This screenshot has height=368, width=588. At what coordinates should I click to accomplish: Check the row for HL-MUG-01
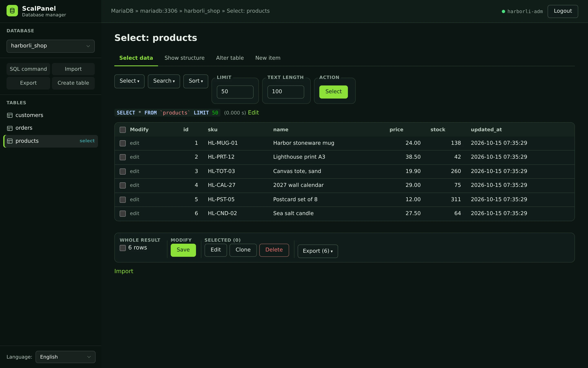(x=123, y=143)
